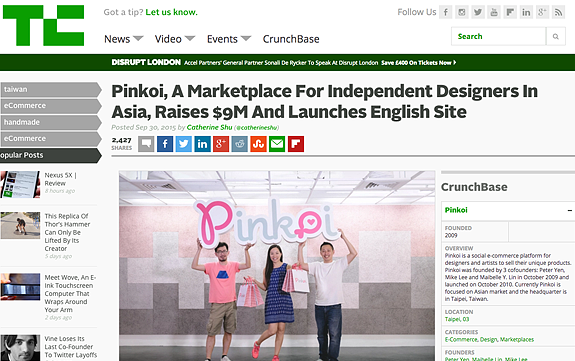The height and width of the screenshot is (361, 575).
Task: Click the search magnifier button
Action: [556, 36]
